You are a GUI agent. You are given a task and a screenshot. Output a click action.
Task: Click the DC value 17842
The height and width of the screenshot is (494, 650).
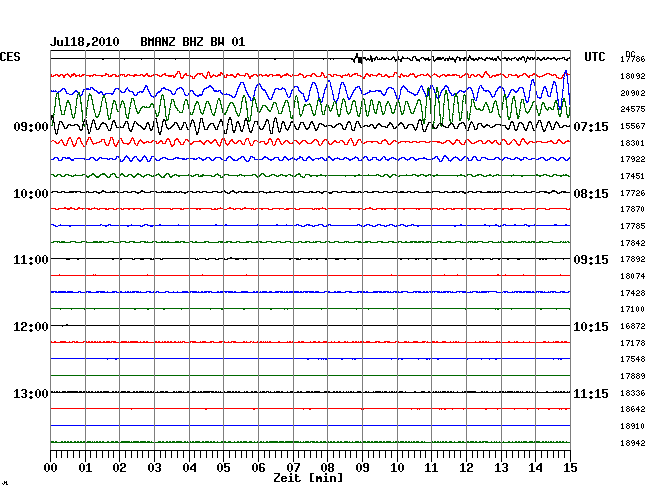coord(633,243)
